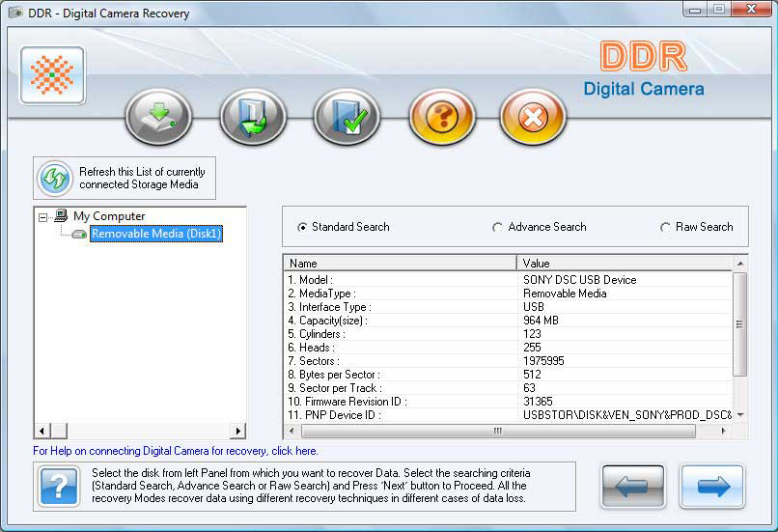778x532 pixels.
Task: Click the DDR logo icon at top left
Action: [x=52, y=75]
